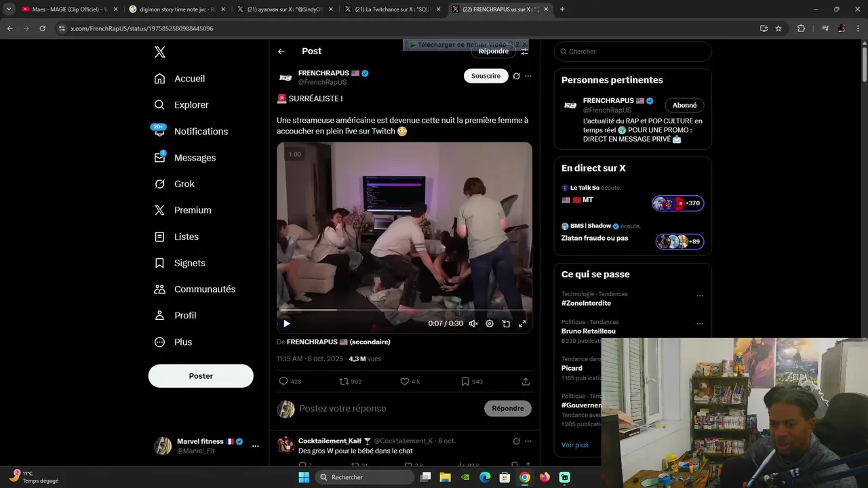Open Chrome extensions puzzle icon
Viewport: 868px width, 488px height.
801,28
